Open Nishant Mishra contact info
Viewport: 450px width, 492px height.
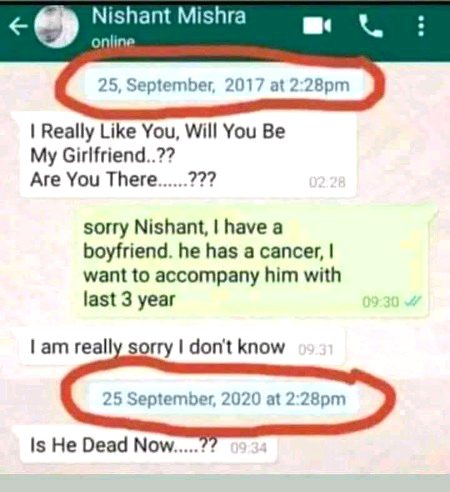coord(169,16)
